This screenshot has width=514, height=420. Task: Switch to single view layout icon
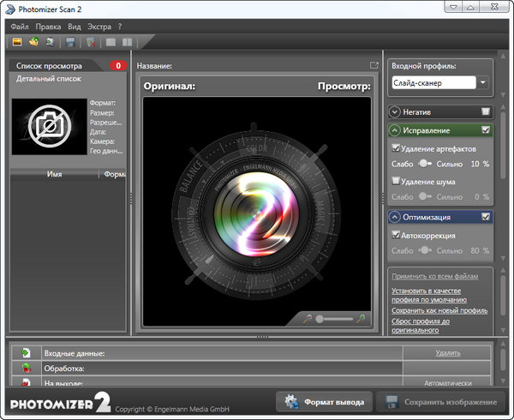[111, 42]
